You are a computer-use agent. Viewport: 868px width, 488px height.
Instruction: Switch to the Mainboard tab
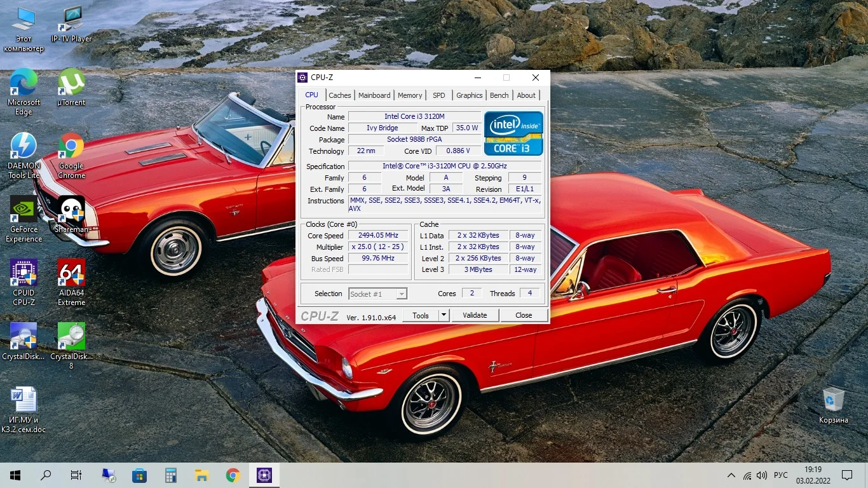pyautogui.click(x=374, y=95)
